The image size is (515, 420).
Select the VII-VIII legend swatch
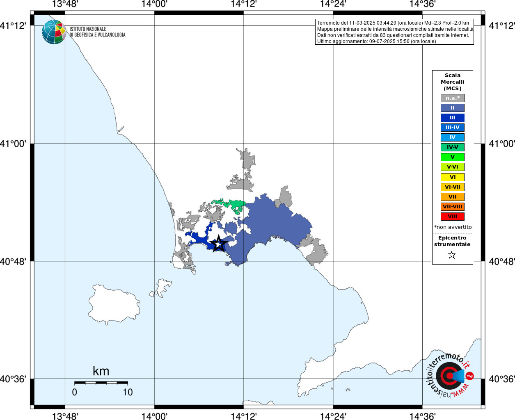453,207
